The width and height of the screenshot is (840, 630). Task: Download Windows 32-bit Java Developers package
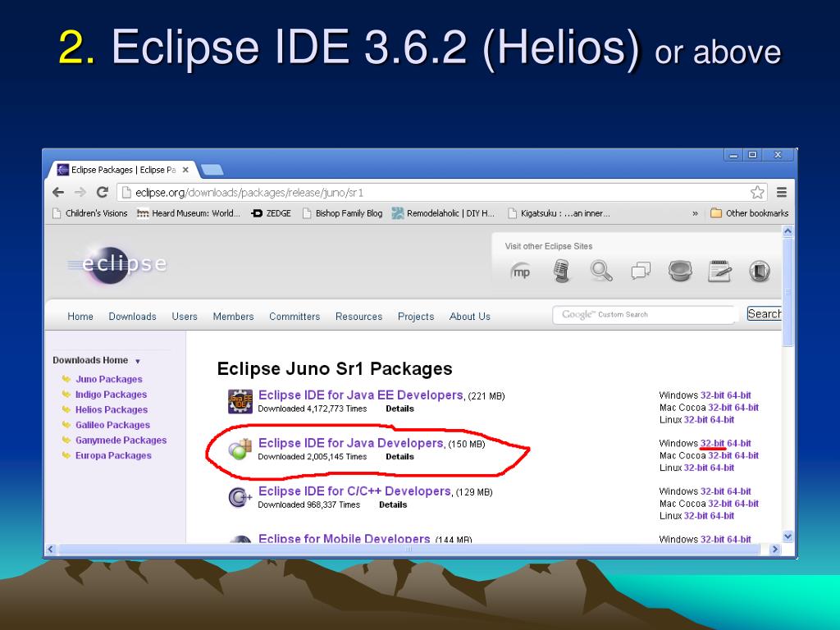coord(713,444)
